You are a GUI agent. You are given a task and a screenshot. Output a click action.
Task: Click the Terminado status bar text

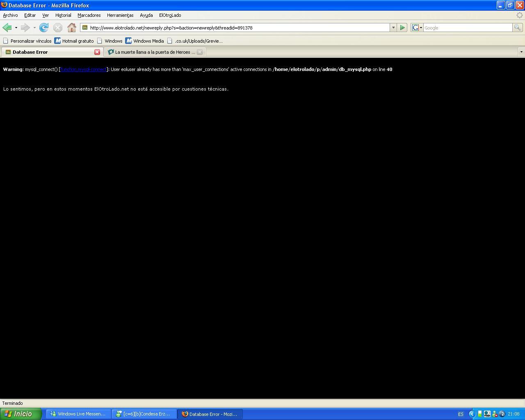[13, 403]
